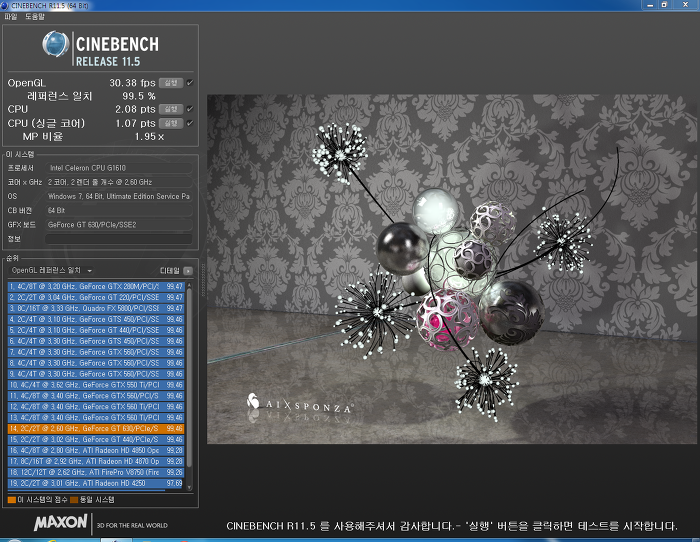Image resolution: width=700 pixels, height=542 pixels.
Task: Click the 프로세서 field showing Intel Celeron G1610
Action: (x=118, y=168)
